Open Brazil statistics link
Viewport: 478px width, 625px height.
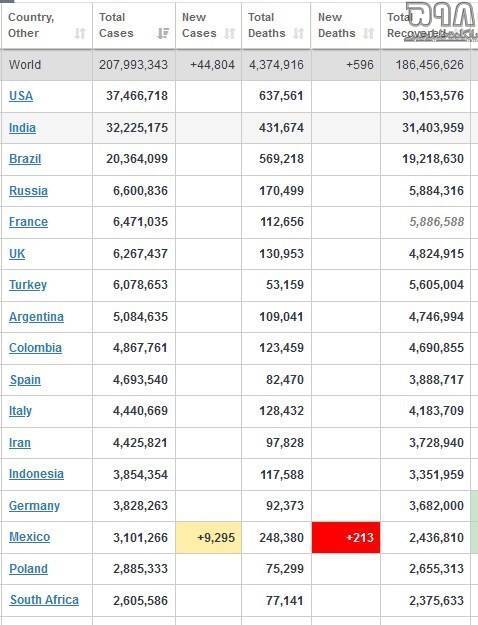pos(25,159)
